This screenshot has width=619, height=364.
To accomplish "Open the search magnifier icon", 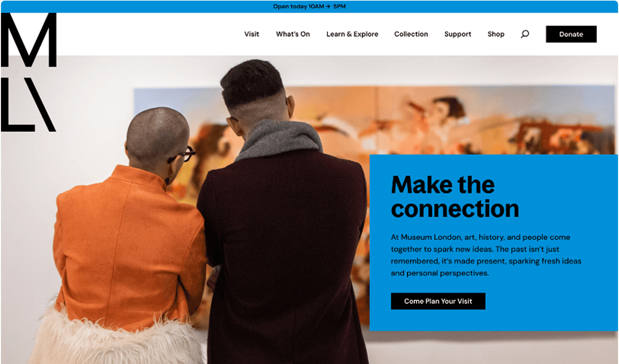I will pyautogui.click(x=525, y=34).
